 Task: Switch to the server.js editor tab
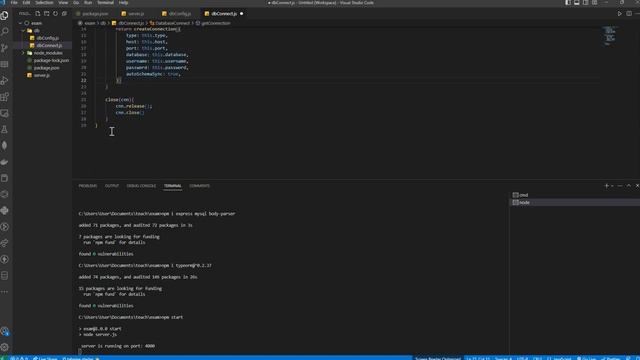[x=136, y=13]
